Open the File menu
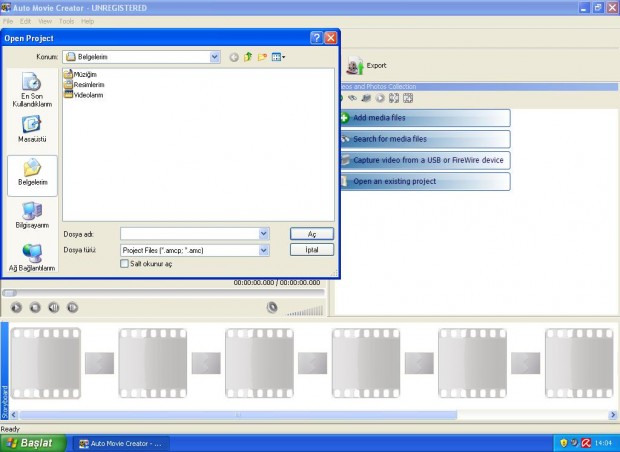Image resolution: width=620 pixels, height=452 pixels. (8, 21)
